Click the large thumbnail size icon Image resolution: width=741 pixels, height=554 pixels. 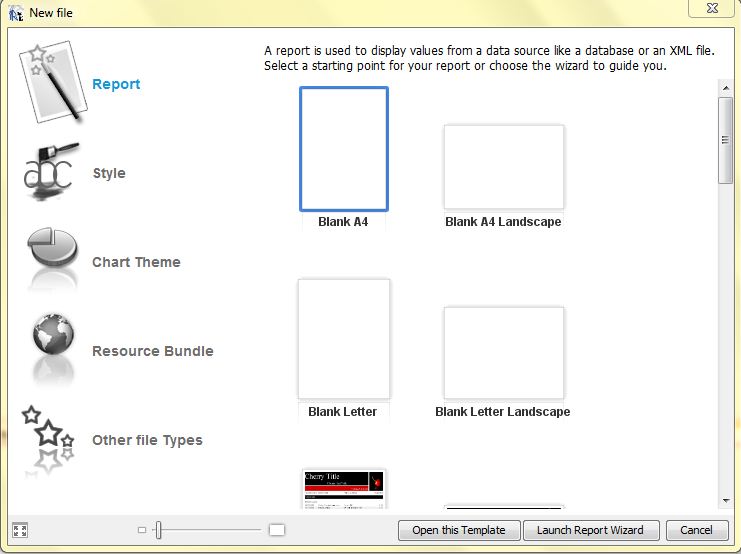click(277, 530)
